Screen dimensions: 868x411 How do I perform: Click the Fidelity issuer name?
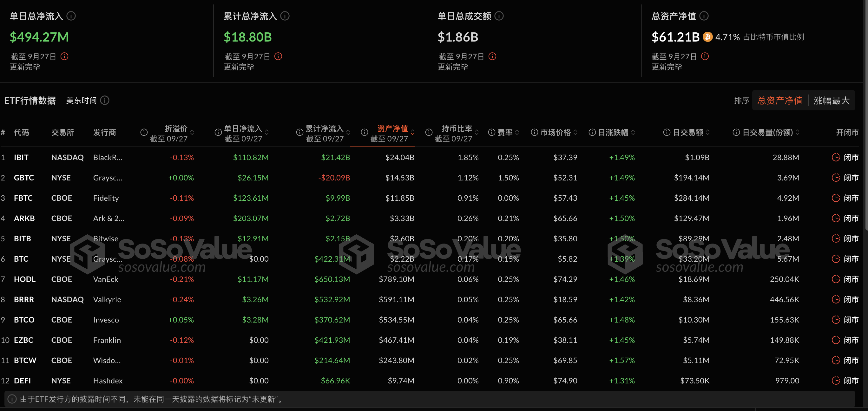106,198
